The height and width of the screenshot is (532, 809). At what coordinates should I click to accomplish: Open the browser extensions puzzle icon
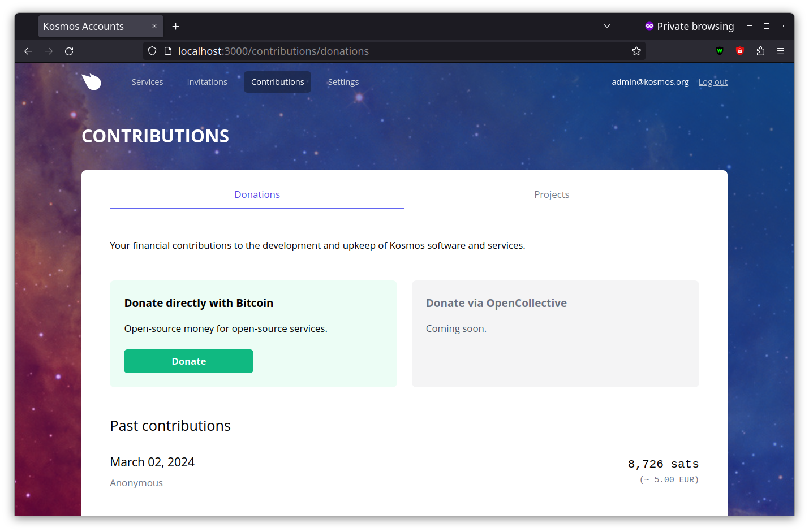click(760, 51)
